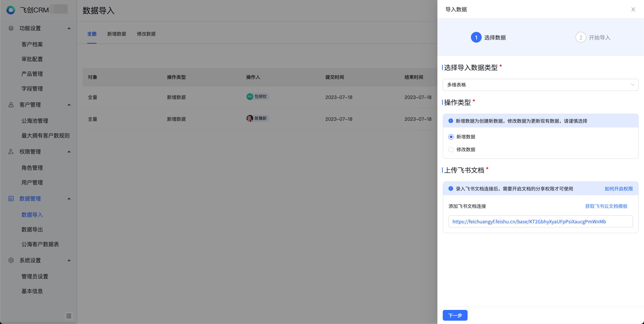Click the 权限管理 user icon
Viewport: 644px width, 324px height.
pyautogui.click(x=11, y=152)
